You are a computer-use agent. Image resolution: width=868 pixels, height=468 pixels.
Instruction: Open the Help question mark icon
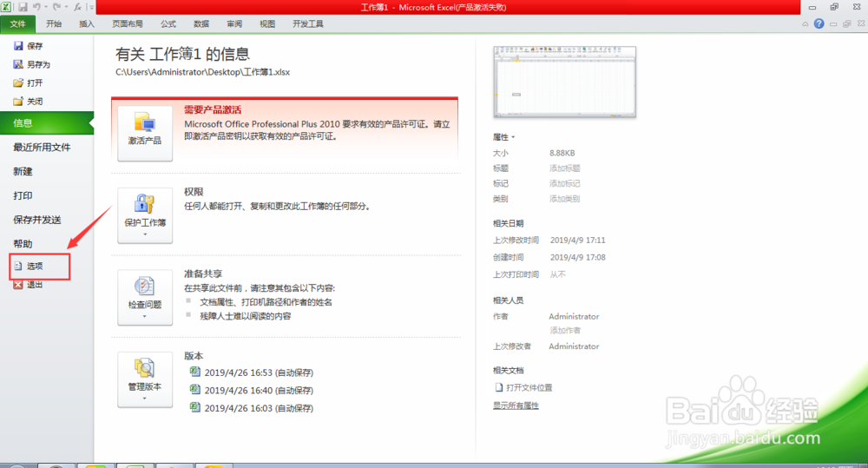(819, 23)
